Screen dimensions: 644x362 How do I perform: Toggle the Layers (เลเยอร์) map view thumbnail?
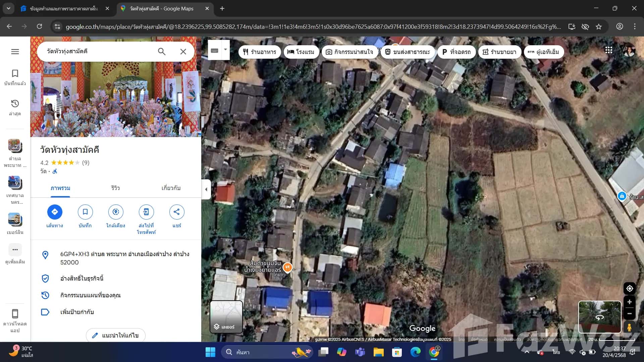[x=226, y=317]
